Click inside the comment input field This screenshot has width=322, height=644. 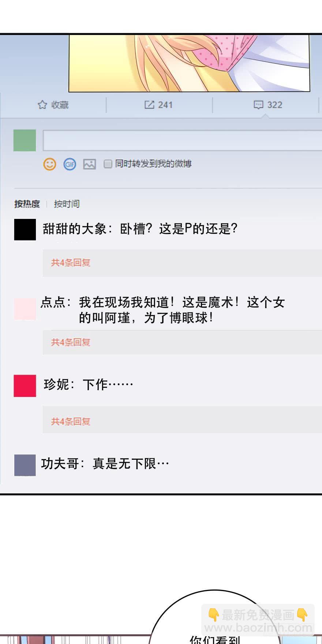point(182,140)
